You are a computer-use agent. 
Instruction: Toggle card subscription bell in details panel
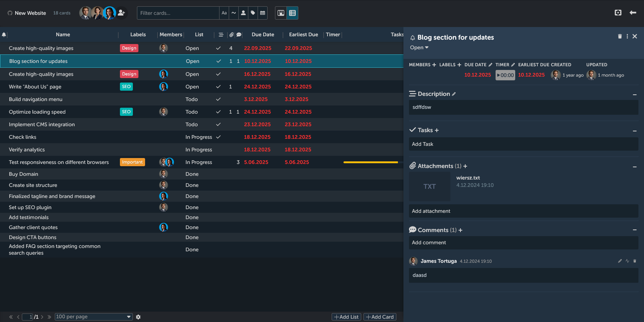413,38
